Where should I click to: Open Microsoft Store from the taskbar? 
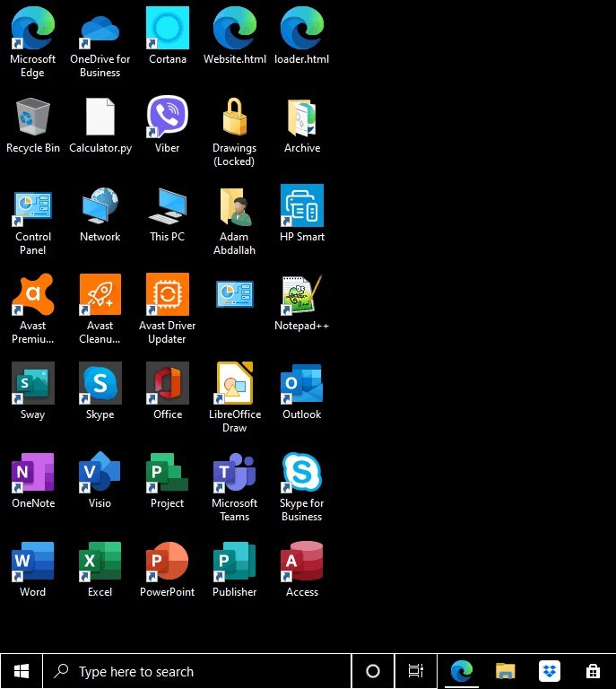[593, 671]
